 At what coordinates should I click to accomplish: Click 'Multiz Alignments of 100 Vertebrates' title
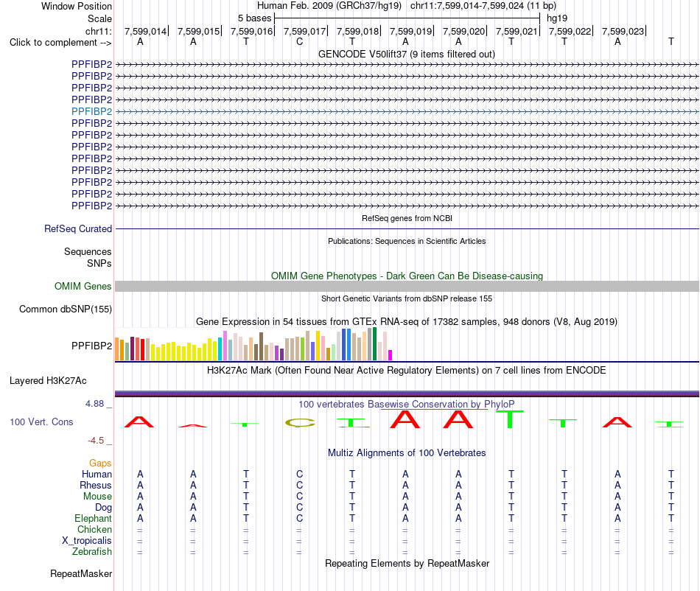[407, 452]
